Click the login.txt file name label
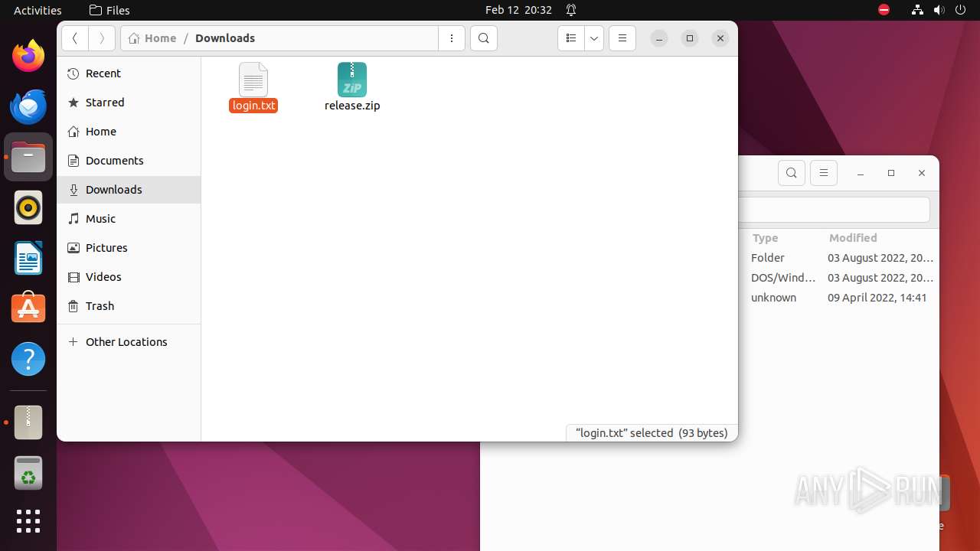 click(x=253, y=106)
